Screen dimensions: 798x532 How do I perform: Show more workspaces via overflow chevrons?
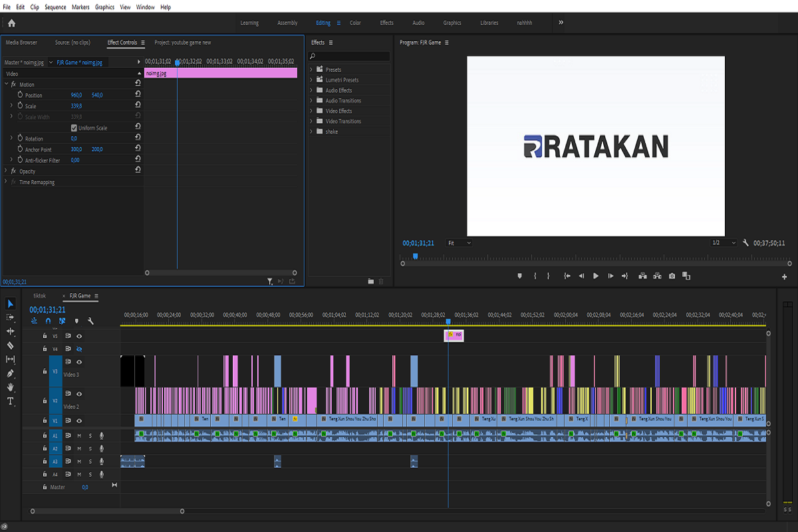tap(561, 23)
